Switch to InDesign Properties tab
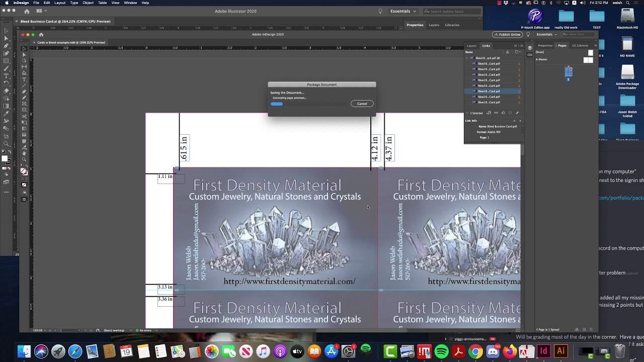Viewport: 644px width, 362px height. tap(545, 46)
